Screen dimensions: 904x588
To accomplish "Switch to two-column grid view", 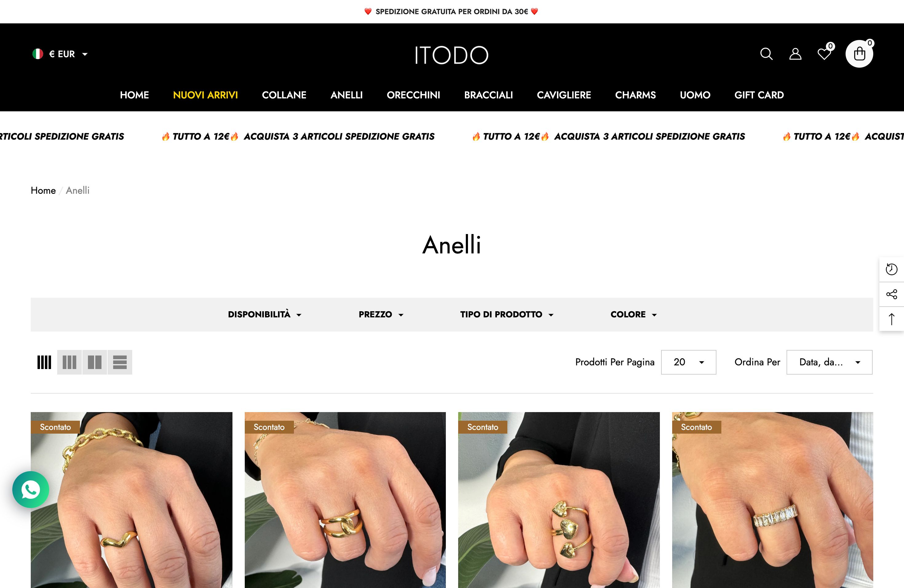I will pos(95,362).
